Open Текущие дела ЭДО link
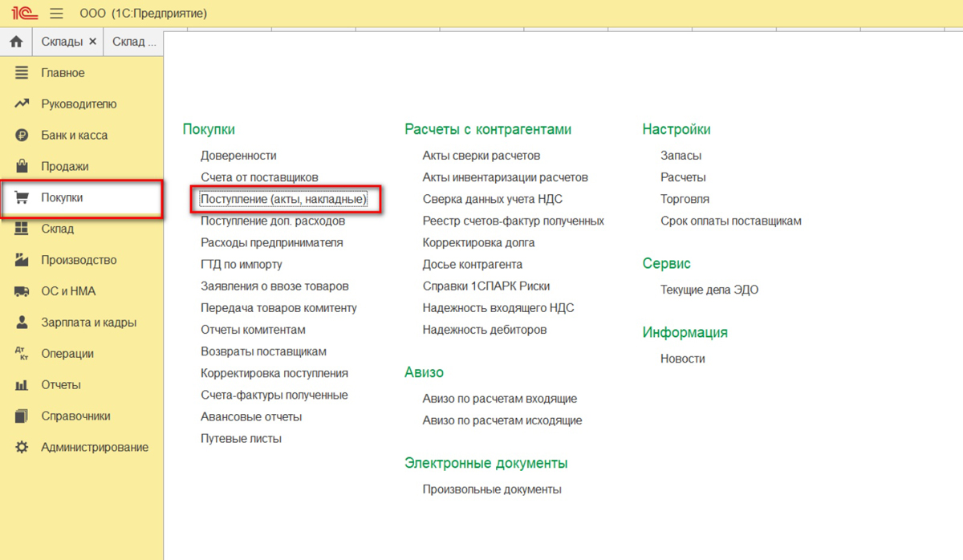Image resolution: width=963 pixels, height=560 pixels. [x=709, y=290]
